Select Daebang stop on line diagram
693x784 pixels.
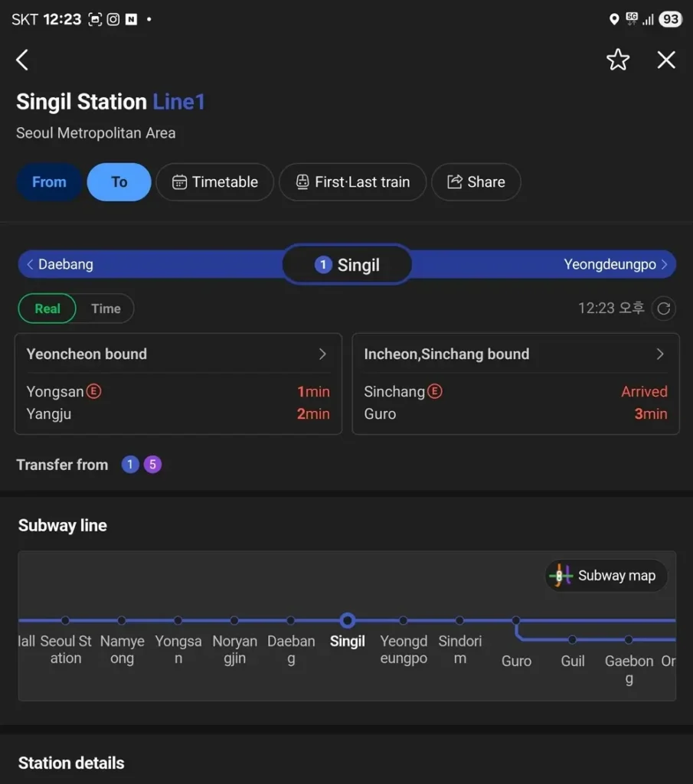pyautogui.click(x=290, y=620)
